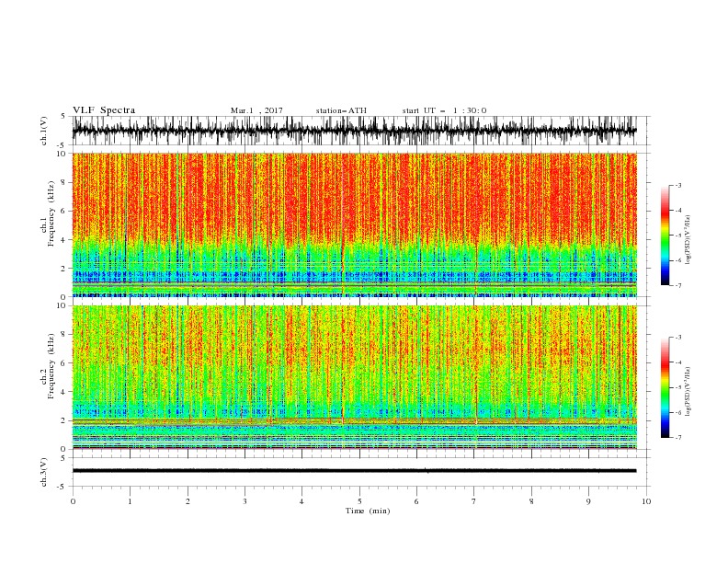Click the ch.1 spectrogram color scale bar
728x563 pixels.
point(665,236)
